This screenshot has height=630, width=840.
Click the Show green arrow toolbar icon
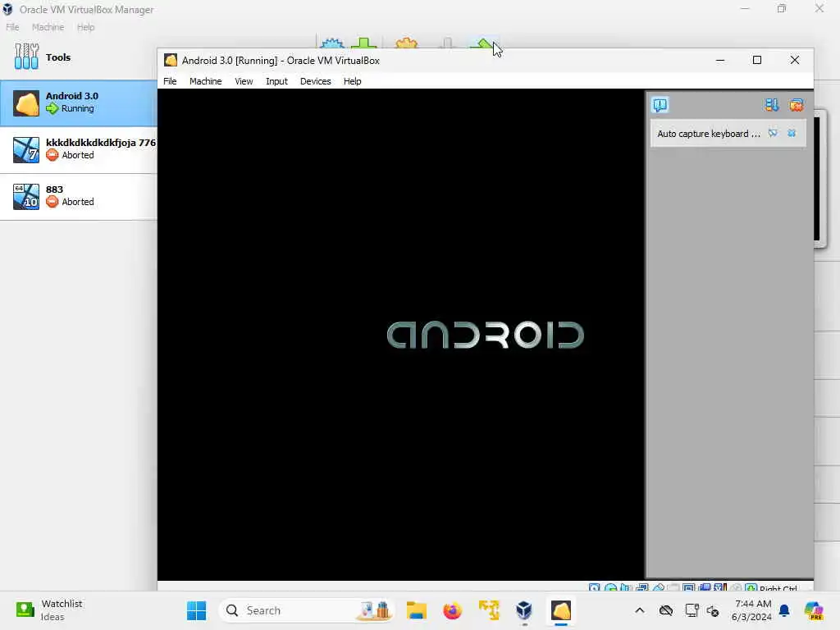pyautogui.click(x=482, y=43)
